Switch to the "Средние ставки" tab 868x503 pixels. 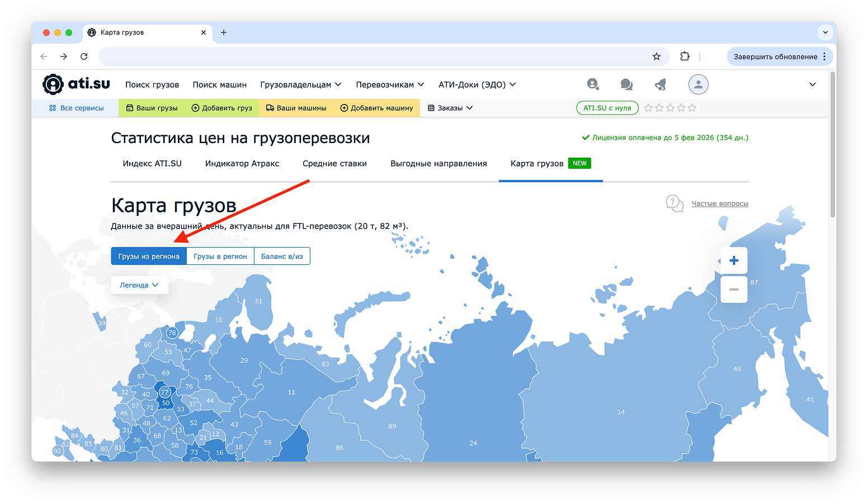pyautogui.click(x=334, y=164)
